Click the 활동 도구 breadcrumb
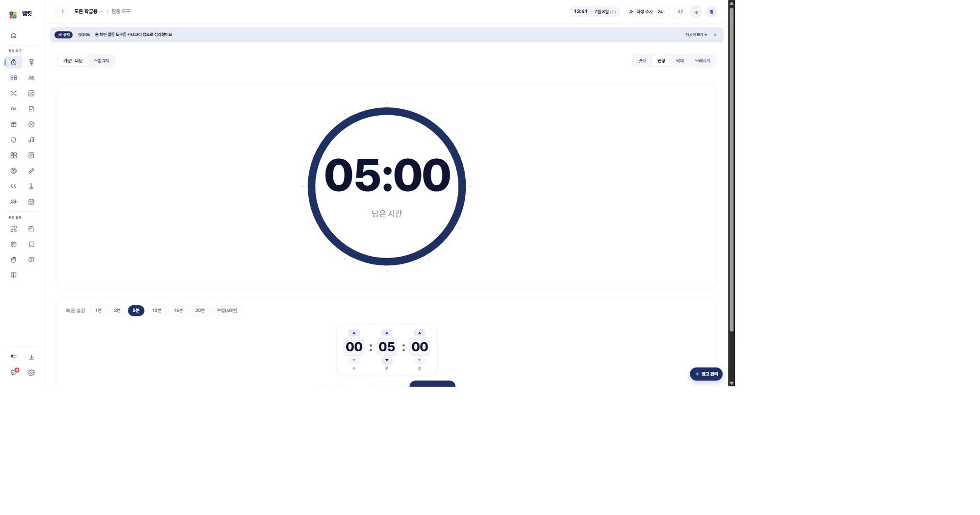980x515 pixels. (121, 11)
